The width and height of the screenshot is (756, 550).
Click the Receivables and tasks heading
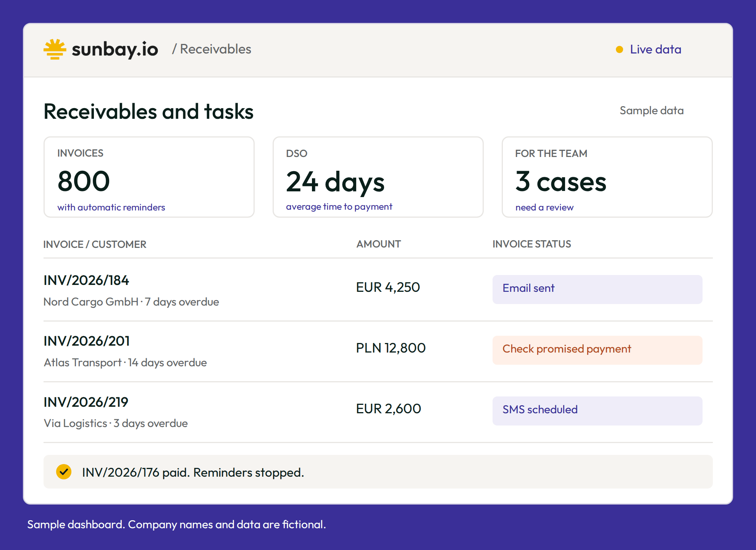pos(149,112)
